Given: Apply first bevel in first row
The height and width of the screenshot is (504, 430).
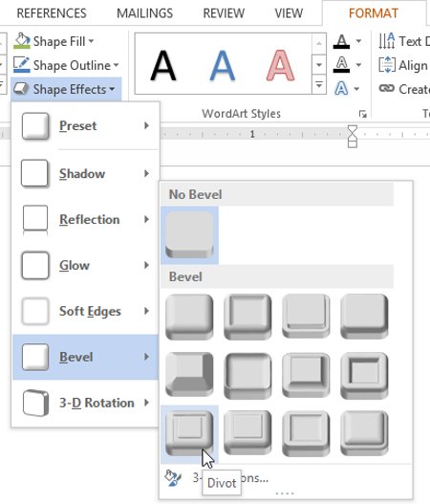Looking at the screenshot, I should (x=189, y=317).
